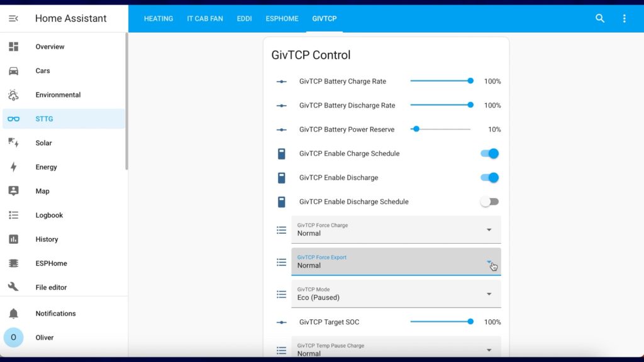Image resolution: width=644 pixels, height=362 pixels.
Task: Open History sidebar entry
Action: (x=64, y=239)
